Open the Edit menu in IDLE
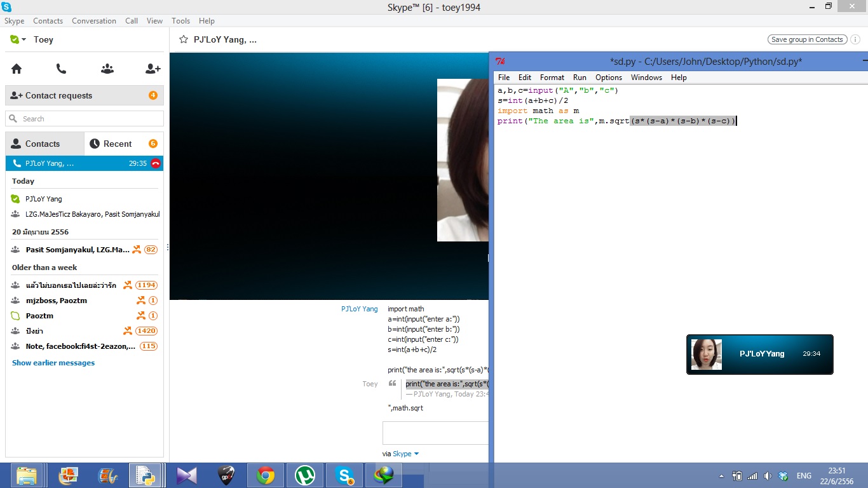This screenshot has width=868, height=488. 525,78
